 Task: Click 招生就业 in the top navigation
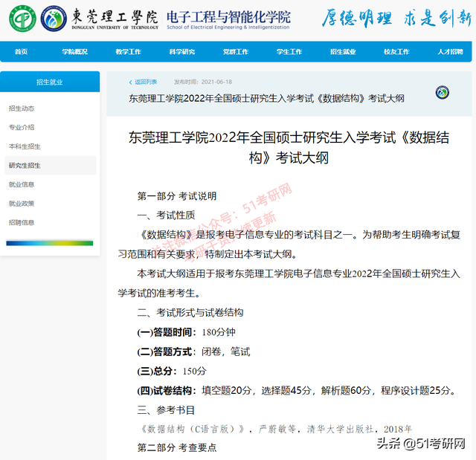point(342,52)
